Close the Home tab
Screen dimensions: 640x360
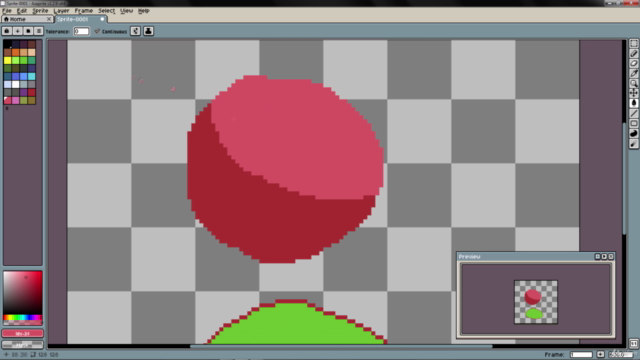click(49, 19)
